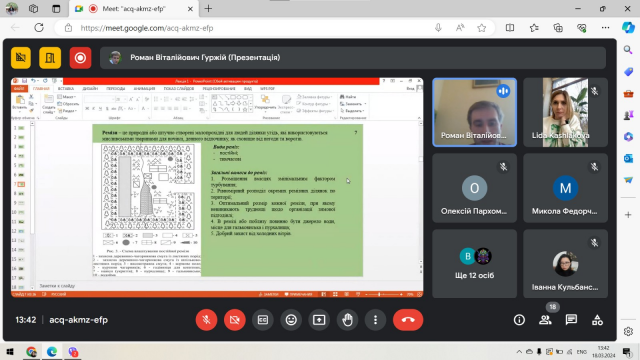This screenshot has width=640, height=360.
Task: Leave the call with red button
Action: point(408,320)
